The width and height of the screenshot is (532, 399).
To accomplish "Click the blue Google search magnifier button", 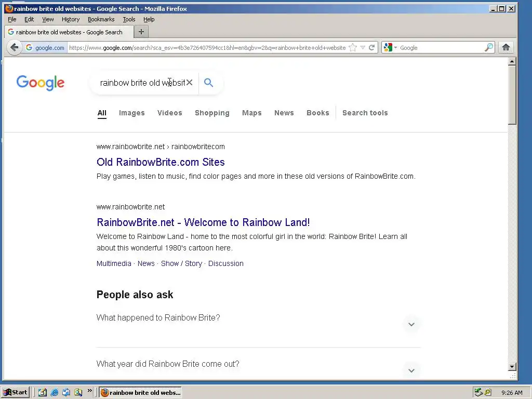I will pos(209,83).
